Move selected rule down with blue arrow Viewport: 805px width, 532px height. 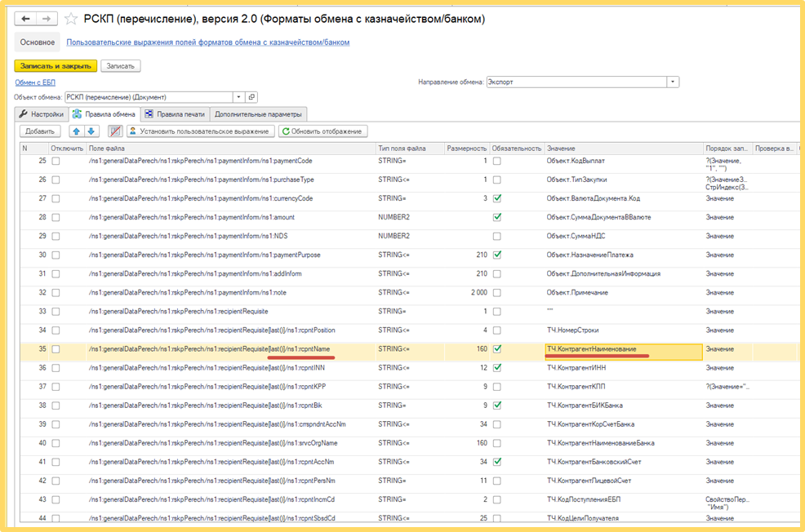tap(91, 131)
